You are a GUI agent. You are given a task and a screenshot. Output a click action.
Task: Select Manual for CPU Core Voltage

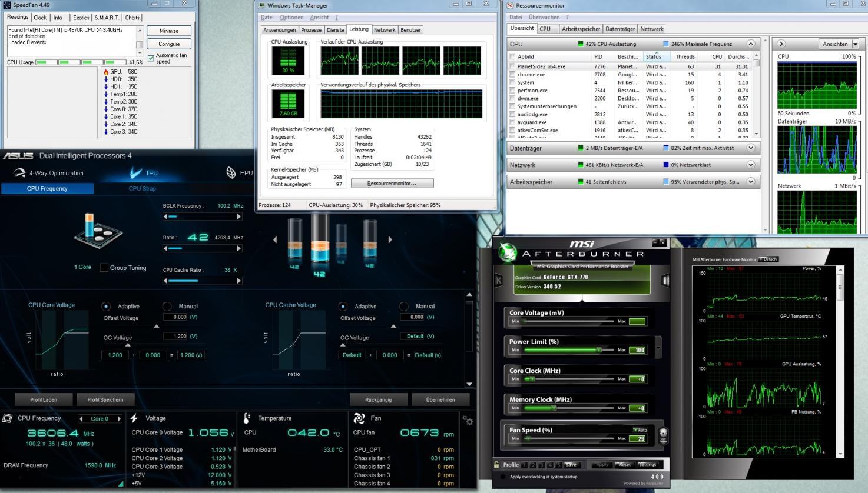(x=167, y=307)
